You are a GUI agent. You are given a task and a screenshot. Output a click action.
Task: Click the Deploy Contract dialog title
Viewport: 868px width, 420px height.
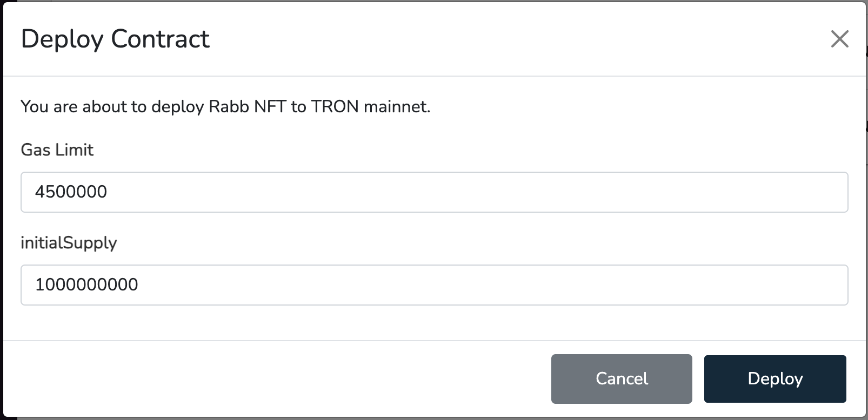point(115,39)
